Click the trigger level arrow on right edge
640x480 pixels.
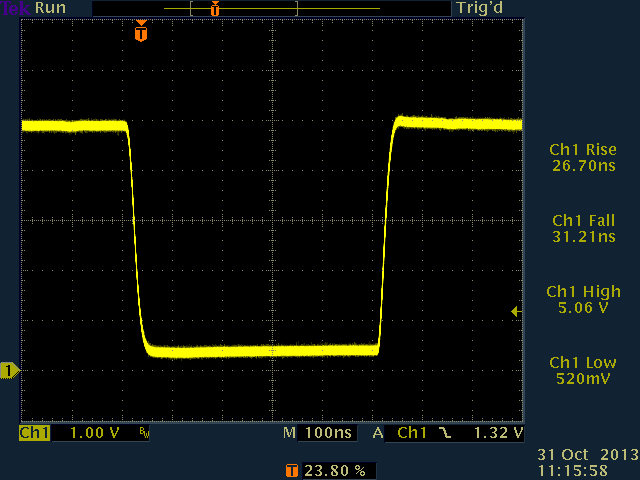point(516,312)
